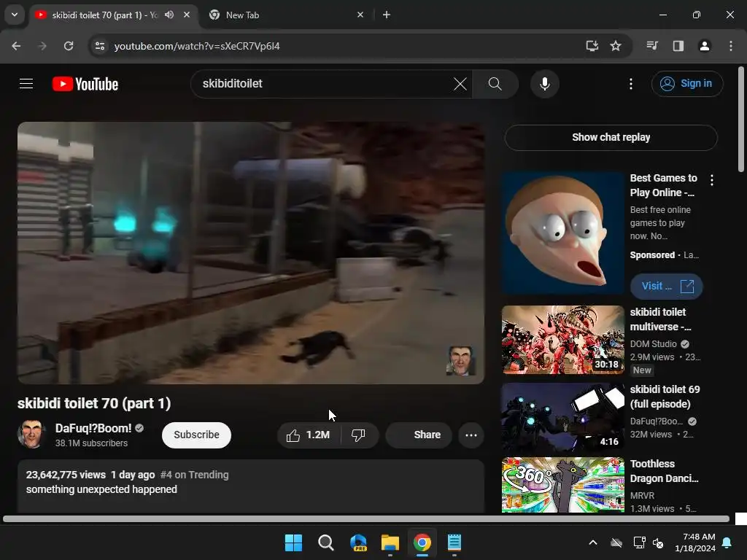The width and height of the screenshot is (747, 560).
Task: Click Toothless Dragon Dancing video title
Action: click(664, 471)
